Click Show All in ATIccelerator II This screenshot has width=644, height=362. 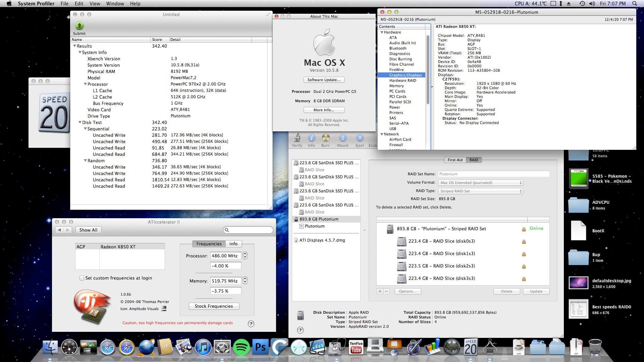[88, 230]
